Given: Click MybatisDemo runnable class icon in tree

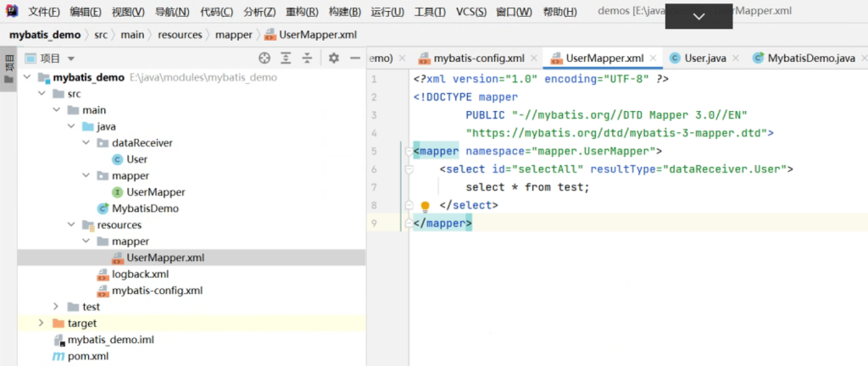Looking at the screenshot, I should [103, 208].
